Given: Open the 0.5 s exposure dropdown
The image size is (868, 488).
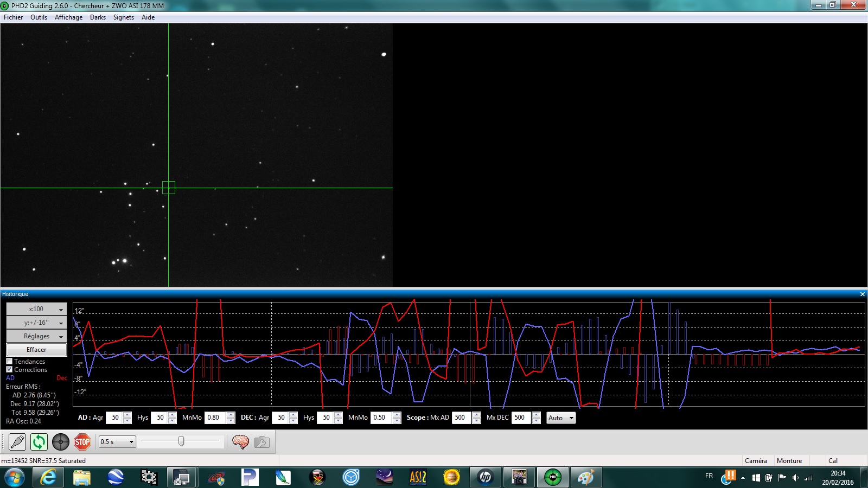Looking at the screenshot, I should 117,442.
